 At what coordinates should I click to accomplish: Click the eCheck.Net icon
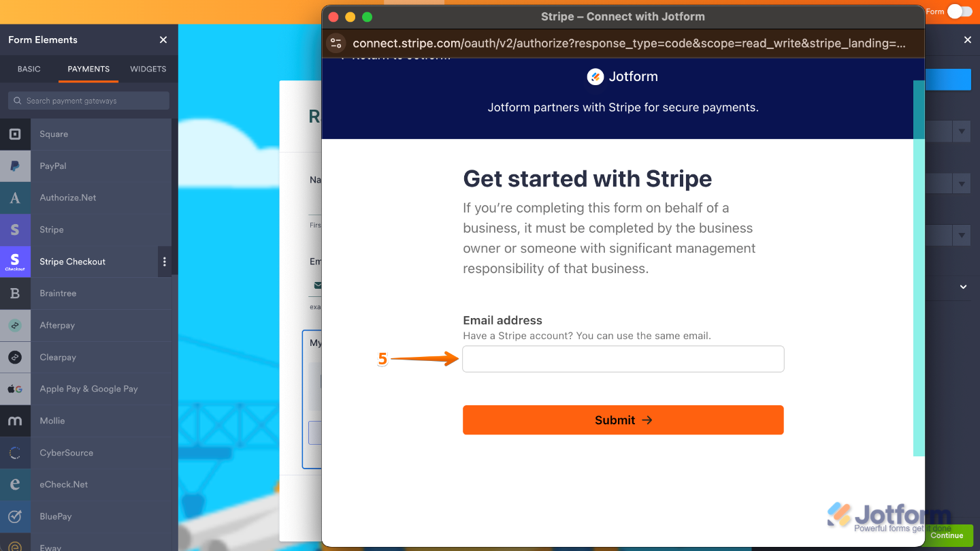point(15,485)
